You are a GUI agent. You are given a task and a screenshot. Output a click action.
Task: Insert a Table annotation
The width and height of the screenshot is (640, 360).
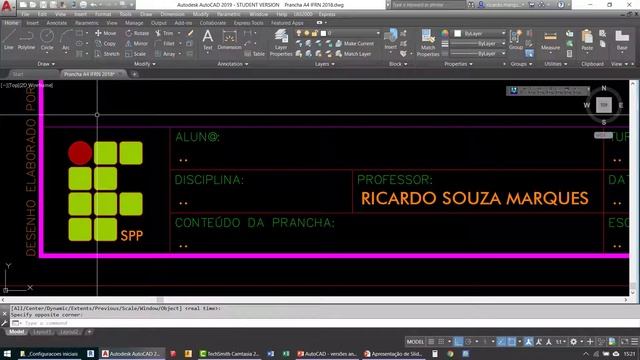click(x=254, y=53)
